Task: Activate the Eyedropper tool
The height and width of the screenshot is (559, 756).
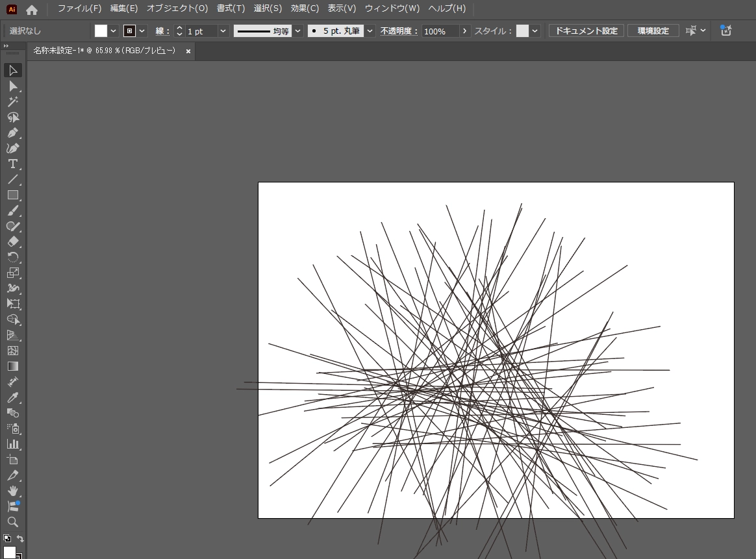Action: click(12, 397)
